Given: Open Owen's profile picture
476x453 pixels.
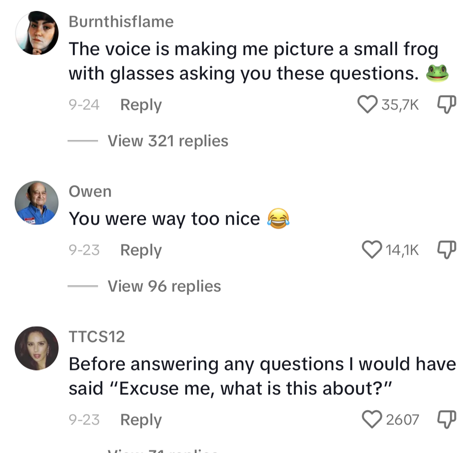Looking at the screenshot, I should pos(37,203).
